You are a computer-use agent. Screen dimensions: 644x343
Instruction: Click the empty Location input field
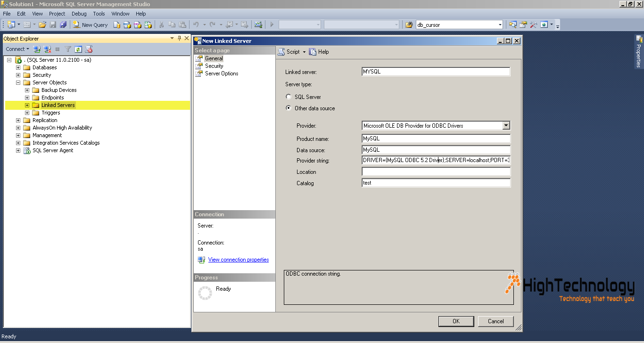tap(436, 172)
